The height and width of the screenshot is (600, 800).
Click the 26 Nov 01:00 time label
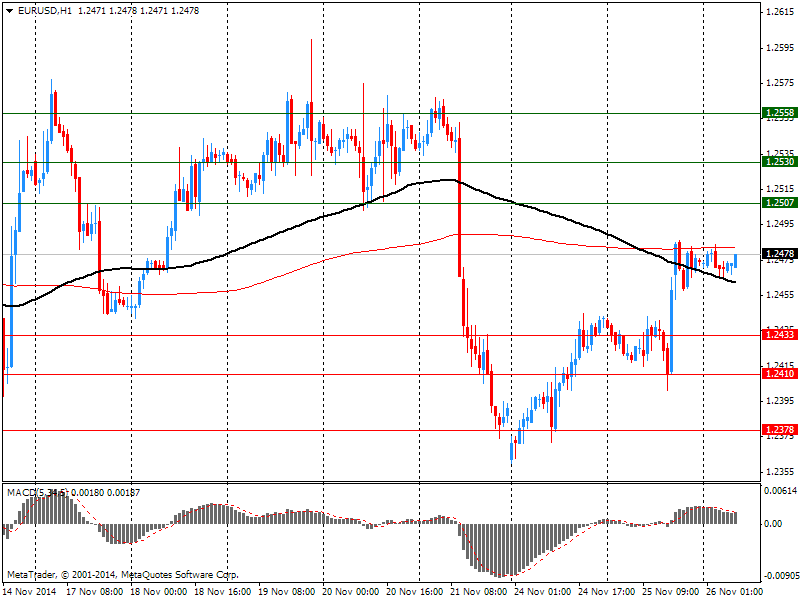click(734, 592)
